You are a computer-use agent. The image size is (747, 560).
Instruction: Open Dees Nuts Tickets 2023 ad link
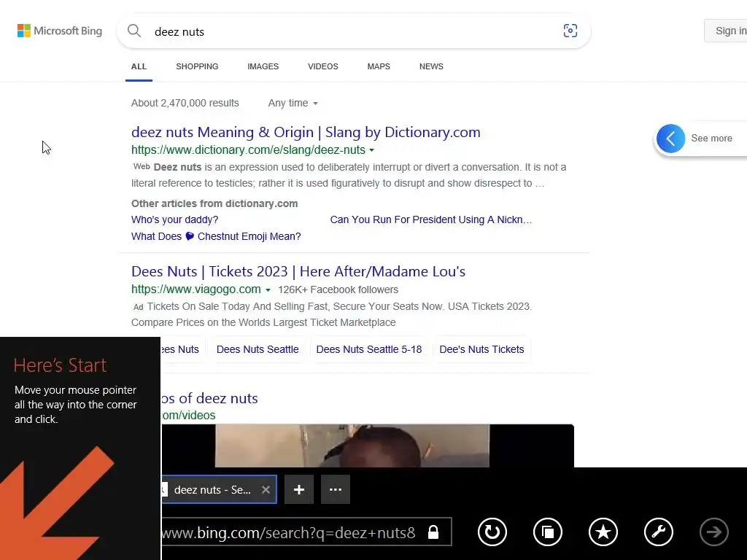click(298, 271)
